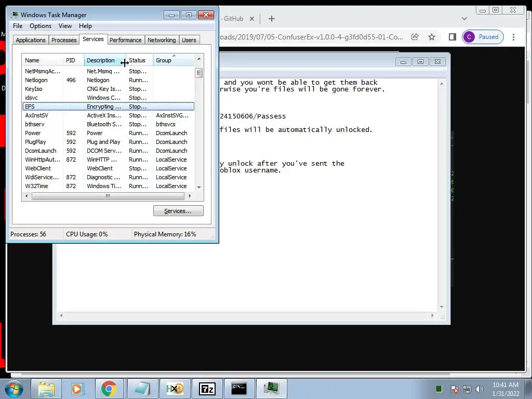Select the WebClient service row
Viewport: 532px width, 399px height.
coord(108,168)
